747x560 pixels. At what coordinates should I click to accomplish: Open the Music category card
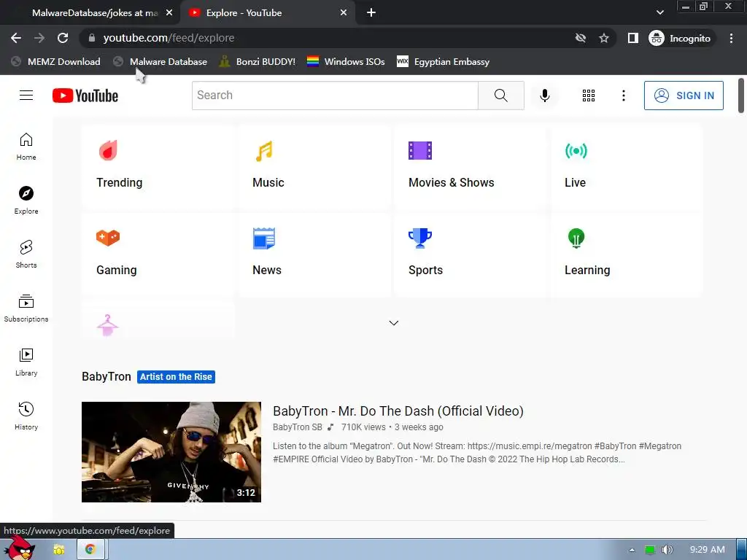(x=314, y=166)
